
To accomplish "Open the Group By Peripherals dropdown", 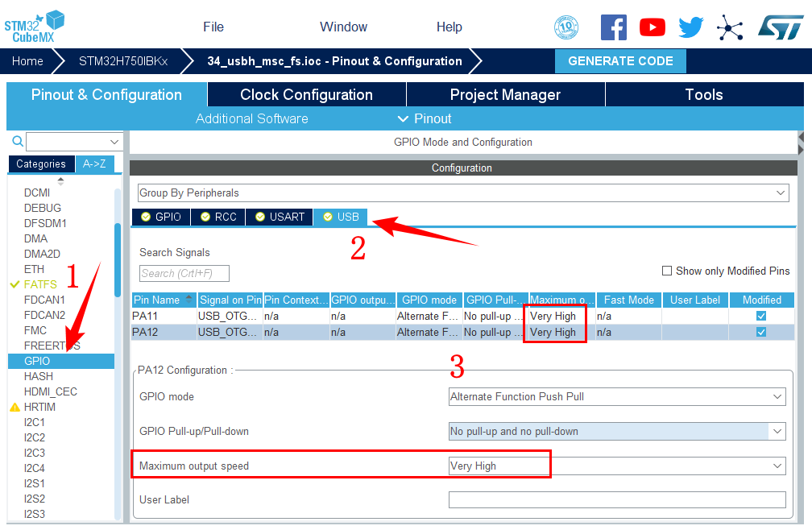I will (462, 193).
